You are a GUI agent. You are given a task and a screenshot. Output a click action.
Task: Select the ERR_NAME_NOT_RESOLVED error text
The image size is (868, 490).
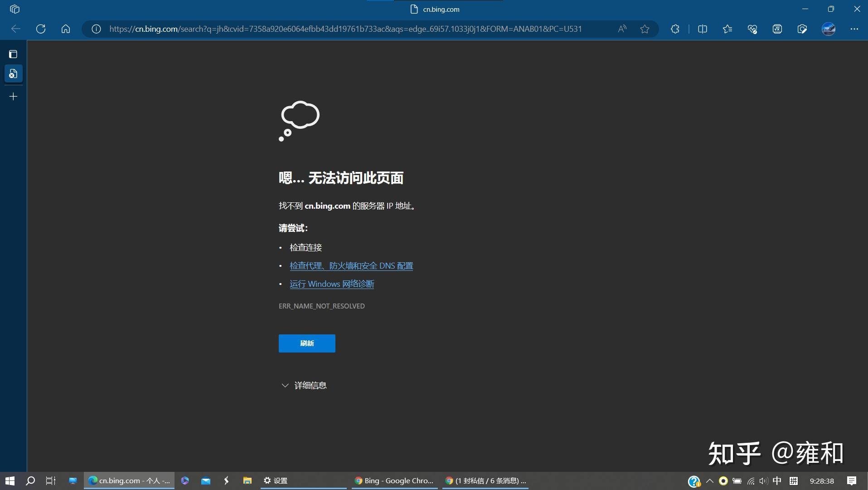(322, 306)
